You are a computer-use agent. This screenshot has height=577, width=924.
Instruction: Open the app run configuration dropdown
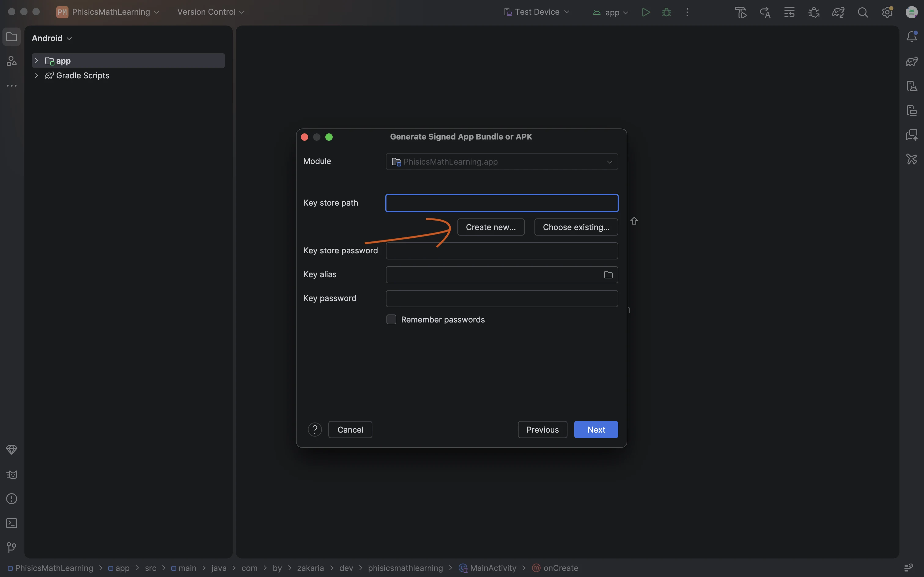pyautogui.click(x=611, y=12)
